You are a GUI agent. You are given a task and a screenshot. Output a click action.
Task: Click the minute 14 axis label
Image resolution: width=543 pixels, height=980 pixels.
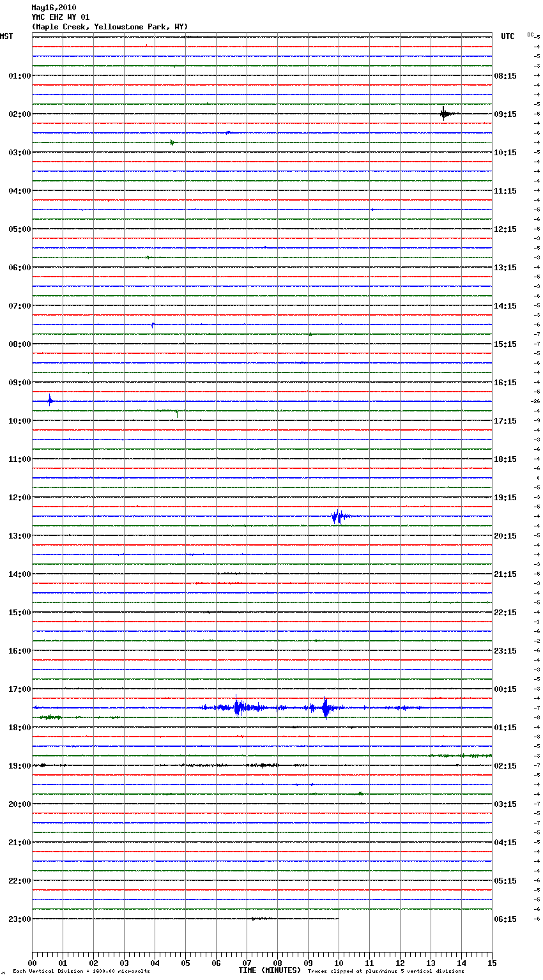[x=461, y=963]
